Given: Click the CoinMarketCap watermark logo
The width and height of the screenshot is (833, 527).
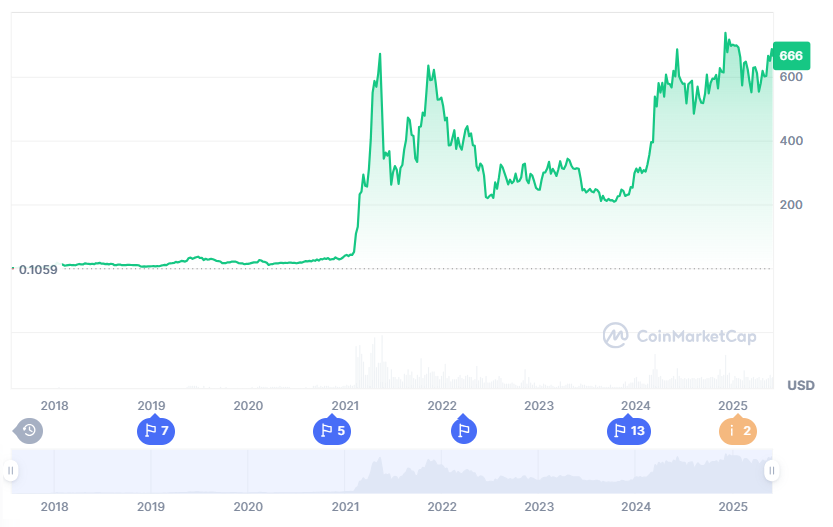Looking at the screenshot, I should (680, 336).
